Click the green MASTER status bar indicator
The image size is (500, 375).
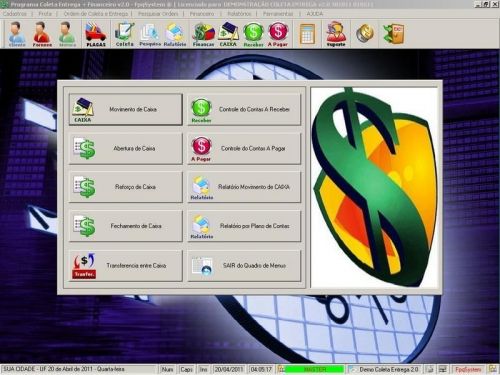315,369
